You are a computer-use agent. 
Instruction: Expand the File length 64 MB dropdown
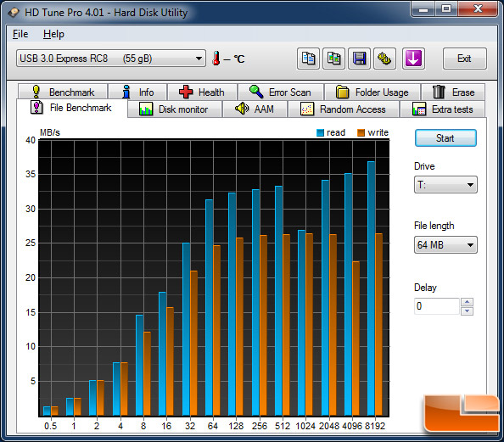point(445,245)
